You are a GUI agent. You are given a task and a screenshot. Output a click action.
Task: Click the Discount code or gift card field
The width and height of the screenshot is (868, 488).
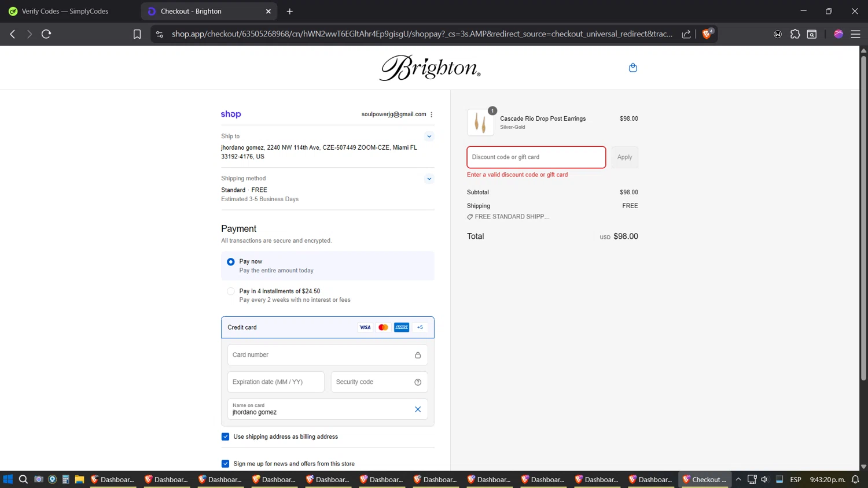pos(536,157)
